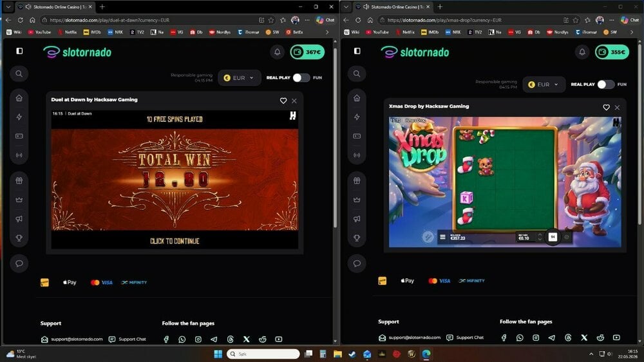The image size is (644, 362).
Task: Open trophy tournaments icon in left sidebar
Action: [19, 238]
